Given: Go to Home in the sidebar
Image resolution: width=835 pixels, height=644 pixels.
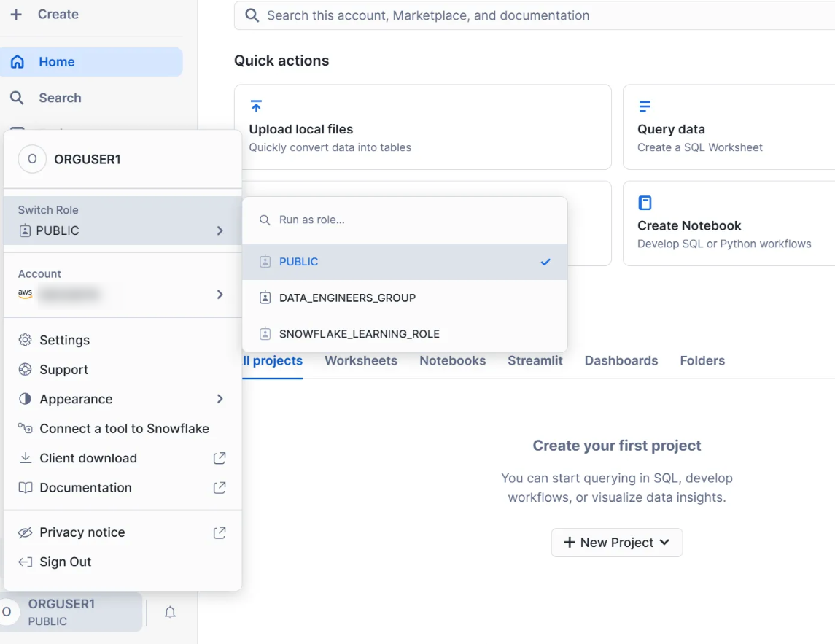Looking at the screenshot, I should (92, 62).
